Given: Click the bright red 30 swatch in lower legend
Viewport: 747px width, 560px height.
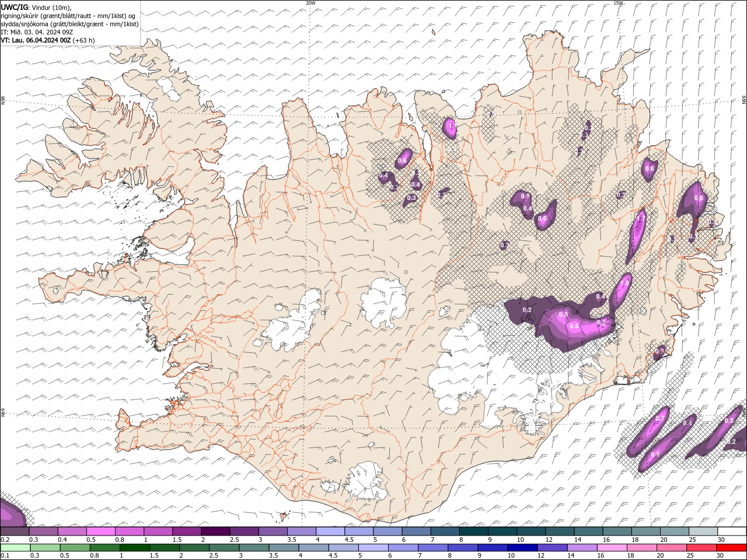Looking at the screenshot, I should pos(732,548).
